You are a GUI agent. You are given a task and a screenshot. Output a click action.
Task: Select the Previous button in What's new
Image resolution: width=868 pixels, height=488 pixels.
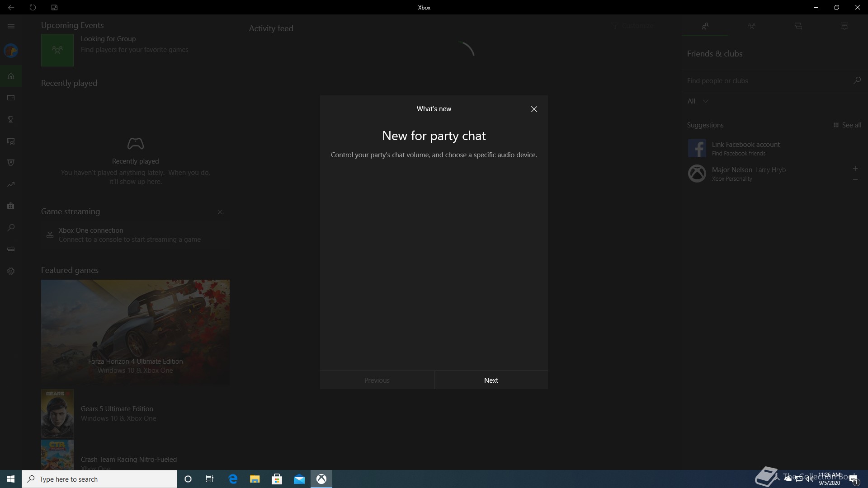point(377,380)
